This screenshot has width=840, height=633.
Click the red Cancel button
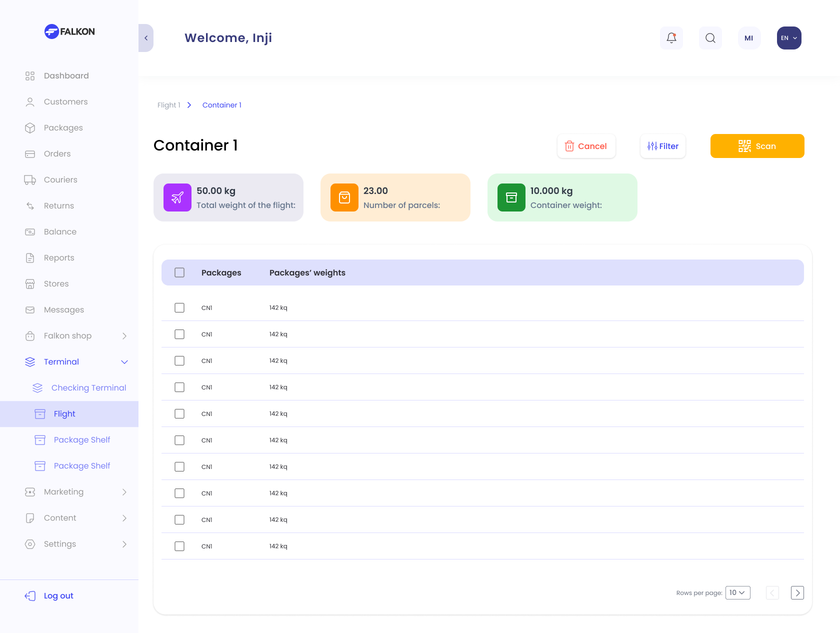pyautogui.click(x=586, y=146)
